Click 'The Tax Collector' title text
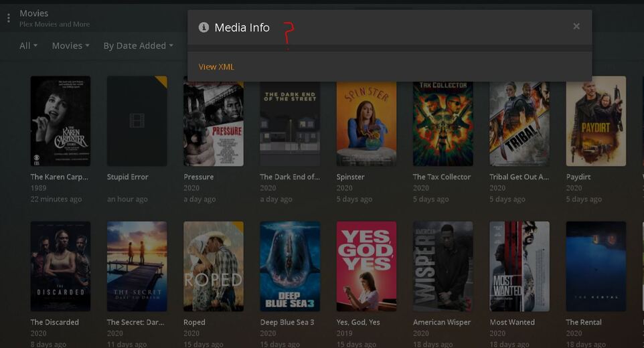Image resolution: width=644 pixels, height=348 pixels. coord(442,177)
